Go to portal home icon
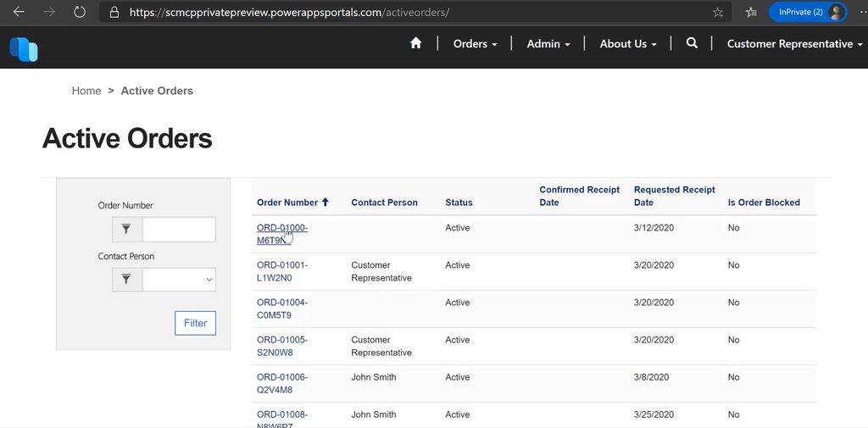The height and width of the screenshot is (428, 868). tap(415, 43)
